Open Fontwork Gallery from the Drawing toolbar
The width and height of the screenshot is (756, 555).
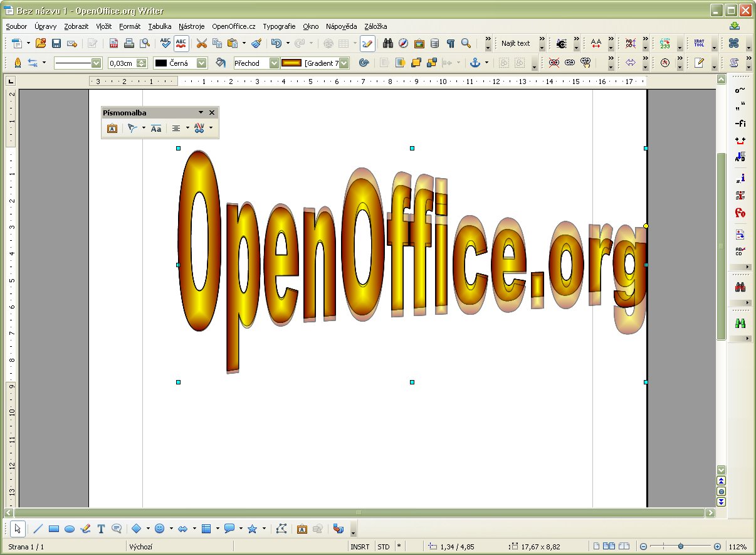tap(302, 529)
